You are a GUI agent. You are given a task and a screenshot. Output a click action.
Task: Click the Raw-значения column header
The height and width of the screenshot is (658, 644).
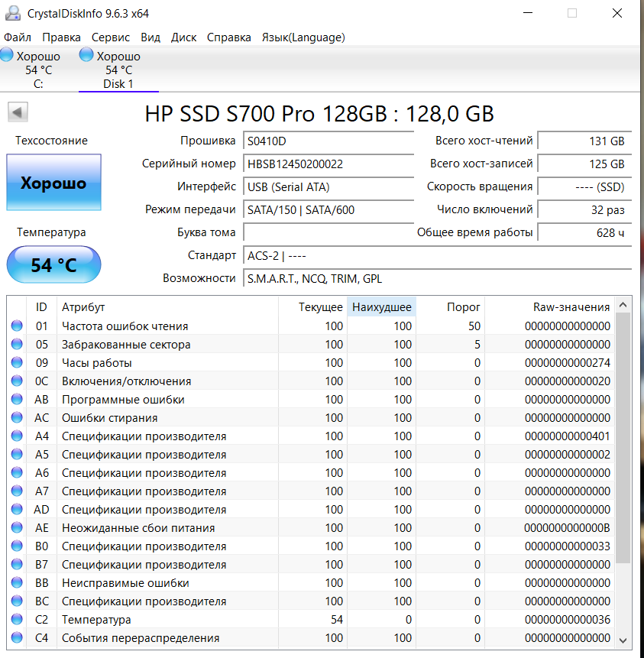click(549, 307)
